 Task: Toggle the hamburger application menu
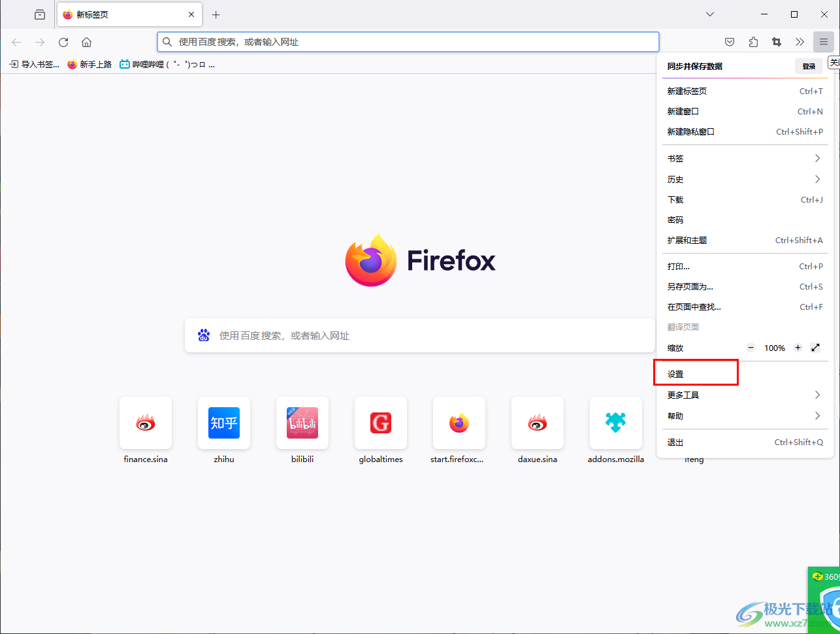point(824,42)
